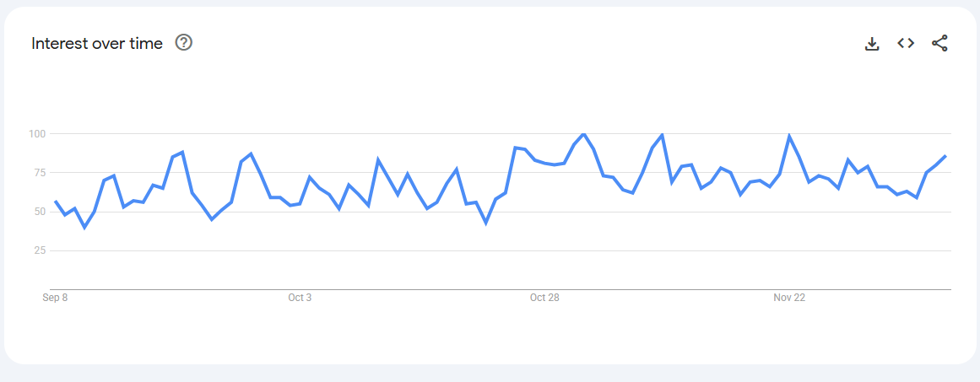Image resolution: width=980 pixels, height=382 pixels.
Task: Open the embed code dialog
Action: [x=906, y=43]
